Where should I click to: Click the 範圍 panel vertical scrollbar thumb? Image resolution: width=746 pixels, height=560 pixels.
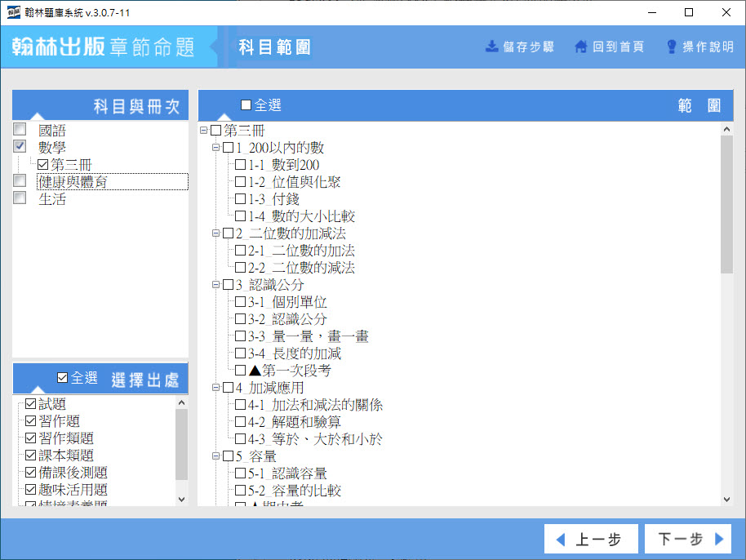726,204
